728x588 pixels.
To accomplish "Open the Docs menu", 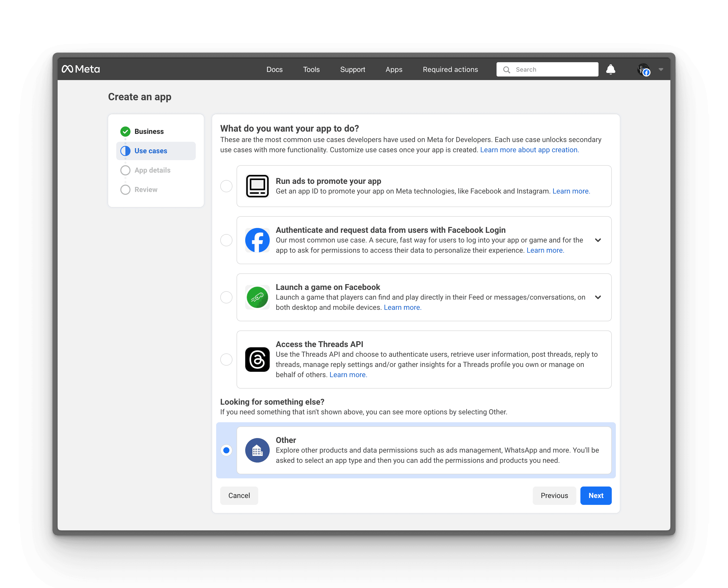I will point(274,69).
